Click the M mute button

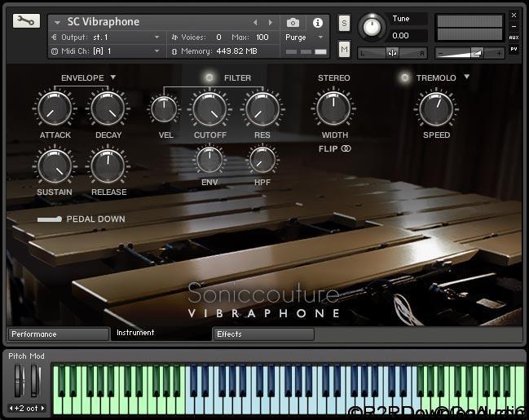click(344, 51)
